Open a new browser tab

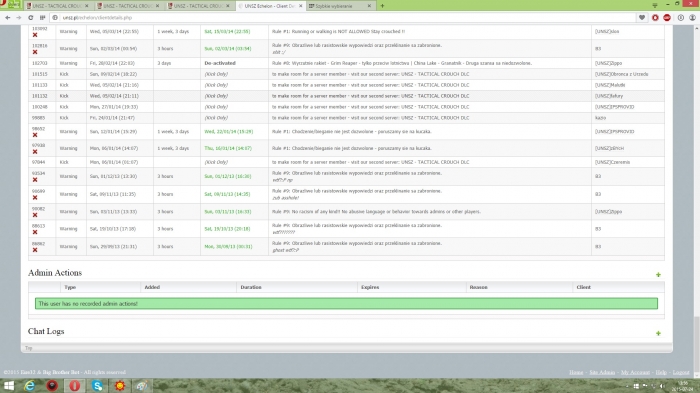[382, 6]
